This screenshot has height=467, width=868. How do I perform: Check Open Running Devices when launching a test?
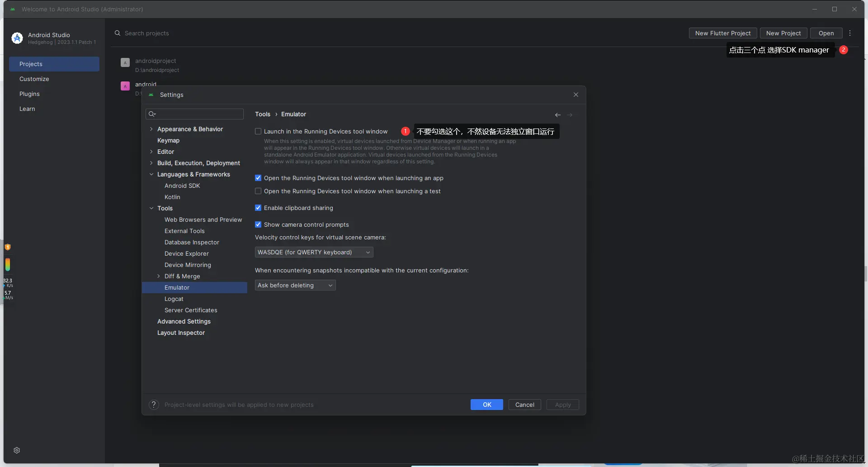pyautogui.click(x=258, y=191)
